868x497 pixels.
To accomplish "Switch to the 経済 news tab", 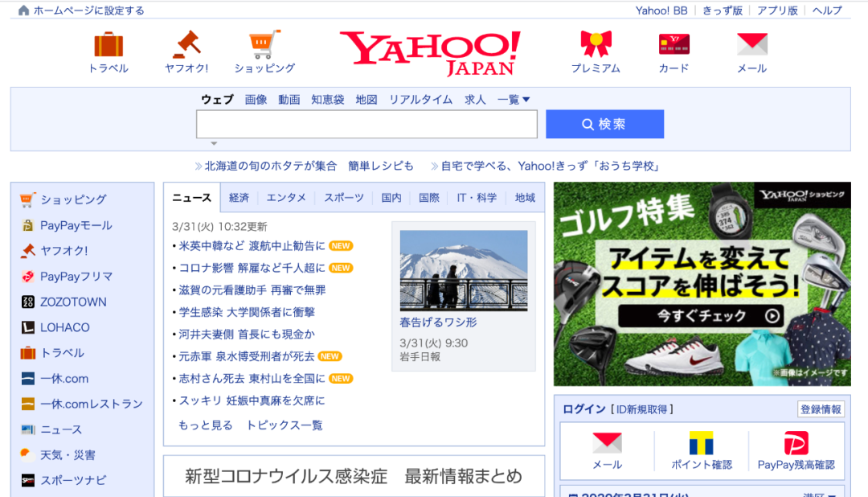I will (239, 197).
